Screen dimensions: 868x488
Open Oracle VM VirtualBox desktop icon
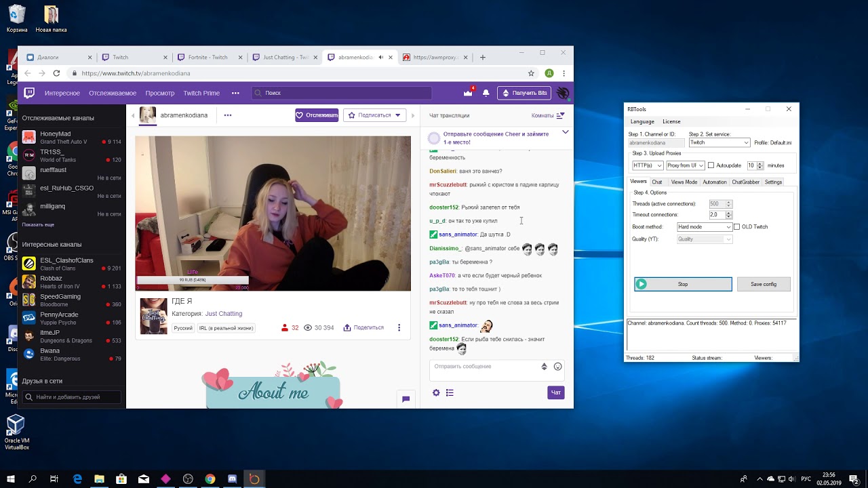16,433
